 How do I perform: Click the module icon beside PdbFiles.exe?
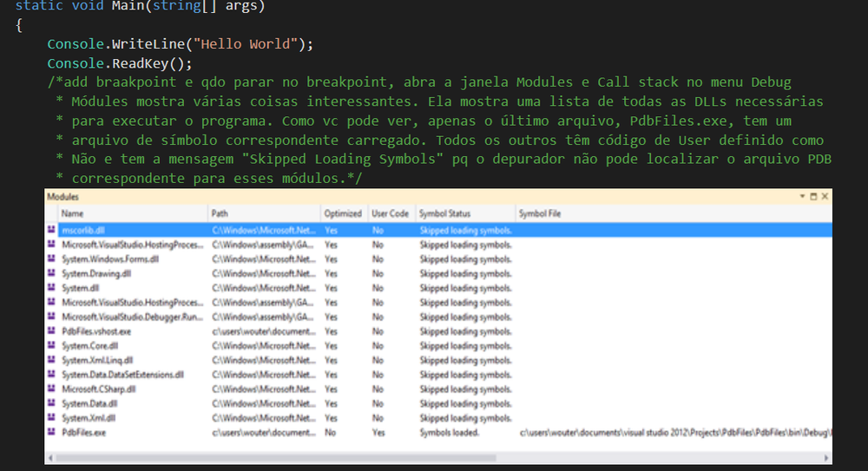point(52,432)
